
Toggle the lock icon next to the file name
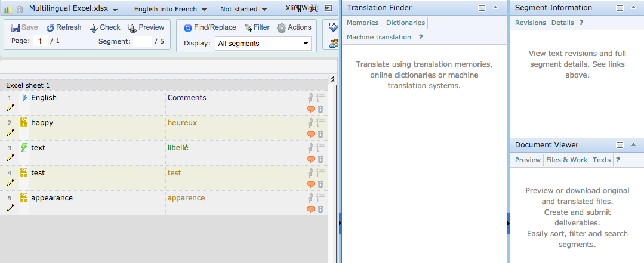tap(20, 10)
